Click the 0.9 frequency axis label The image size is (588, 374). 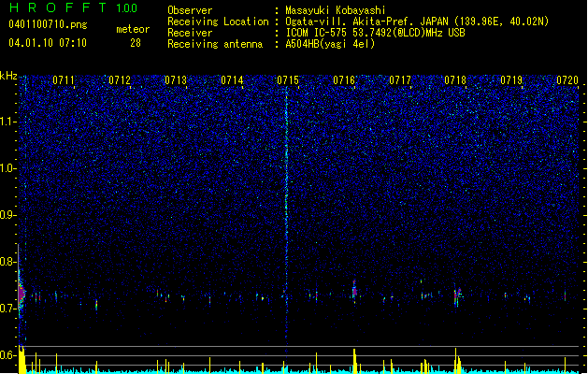pyautogui.click(x=7, y=215)
